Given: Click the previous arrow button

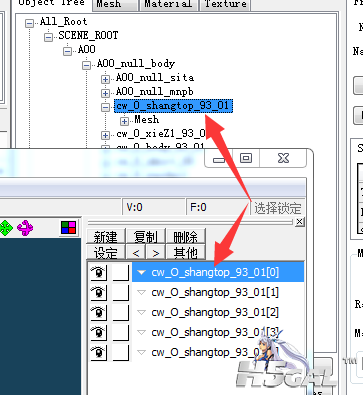Looking at the screenshot, I should [x=136, y=253].
